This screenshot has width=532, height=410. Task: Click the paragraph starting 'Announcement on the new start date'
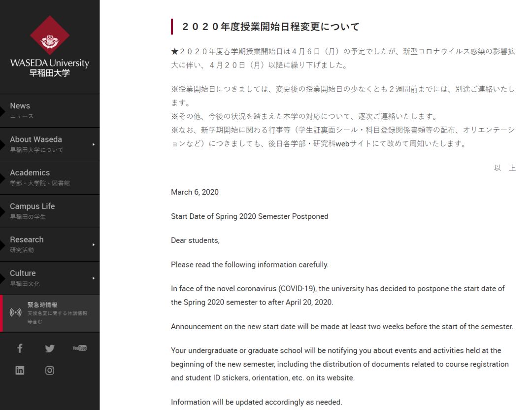pyautogui.click(x=342, y=327)
